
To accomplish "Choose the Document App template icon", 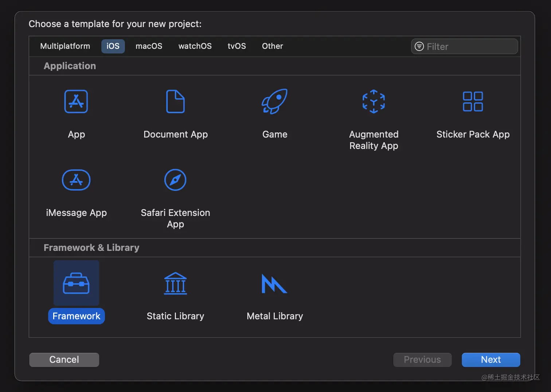I will tap(175, 102).
